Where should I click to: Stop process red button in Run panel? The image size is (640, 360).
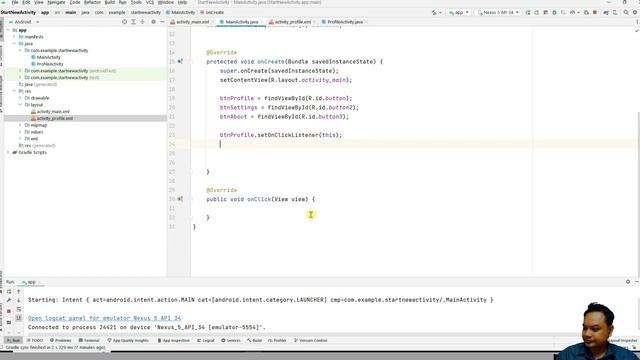click(x=9, y=311)
